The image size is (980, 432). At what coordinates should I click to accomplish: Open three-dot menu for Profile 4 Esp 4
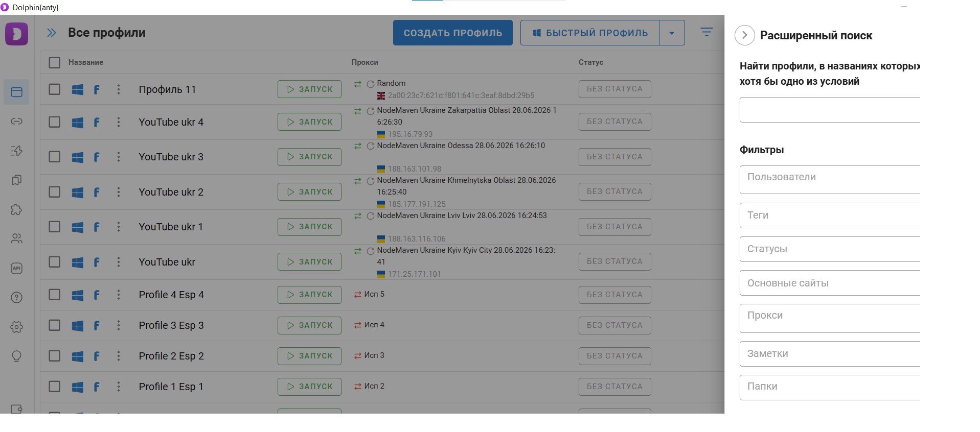click(x=119, y=295)
